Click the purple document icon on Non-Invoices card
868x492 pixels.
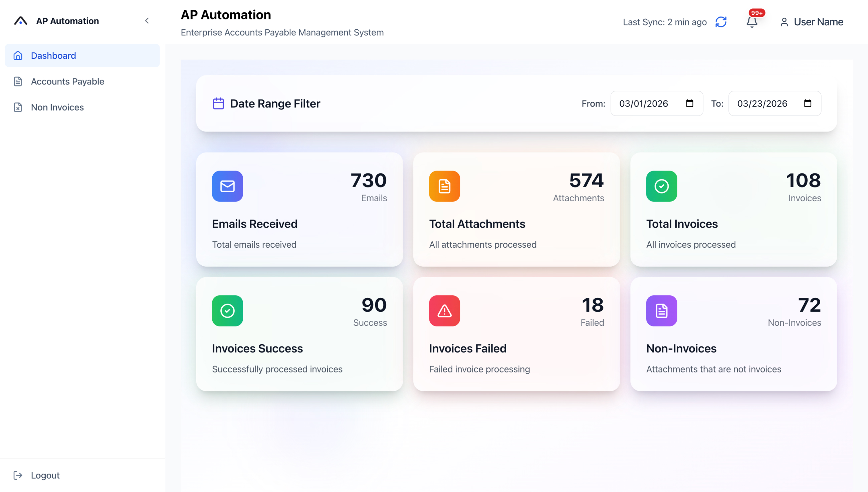tap(661, 311)
